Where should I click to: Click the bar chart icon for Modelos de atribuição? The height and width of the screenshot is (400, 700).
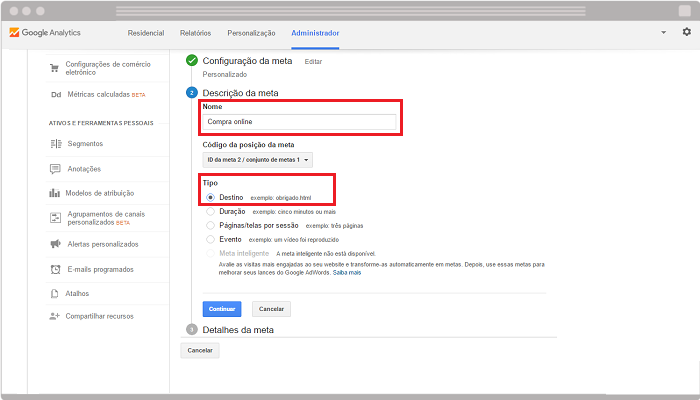(54, 193)
